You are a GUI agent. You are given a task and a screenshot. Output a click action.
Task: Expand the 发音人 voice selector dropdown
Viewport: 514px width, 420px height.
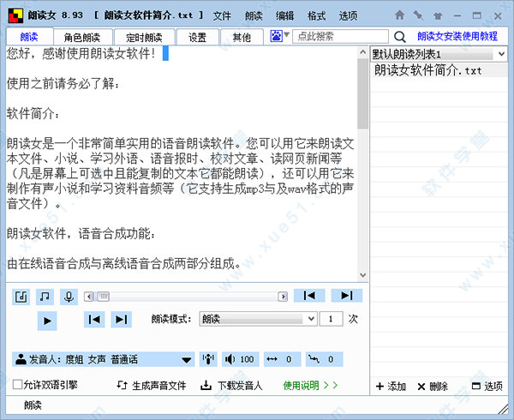coord(186,359)
